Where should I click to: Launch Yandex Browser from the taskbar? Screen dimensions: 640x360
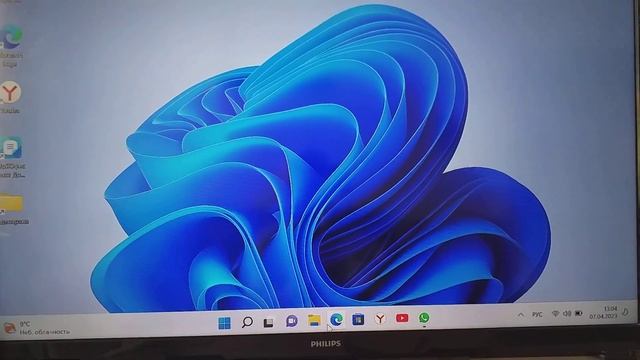[x=380, y=318]
